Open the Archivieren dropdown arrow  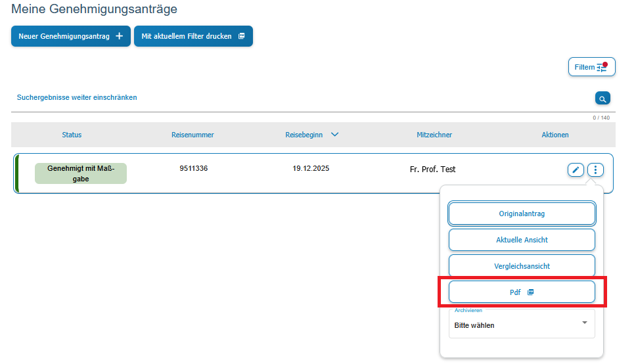(585, 323)
